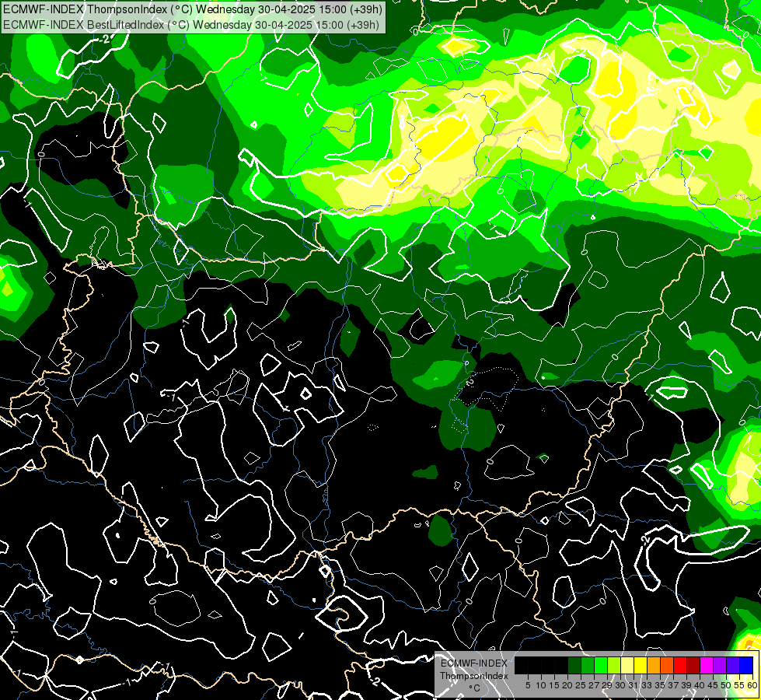The height and width of the screenshot is (700, 761).
Task: Click the legend tick value "10"
Action: point(541,685)
